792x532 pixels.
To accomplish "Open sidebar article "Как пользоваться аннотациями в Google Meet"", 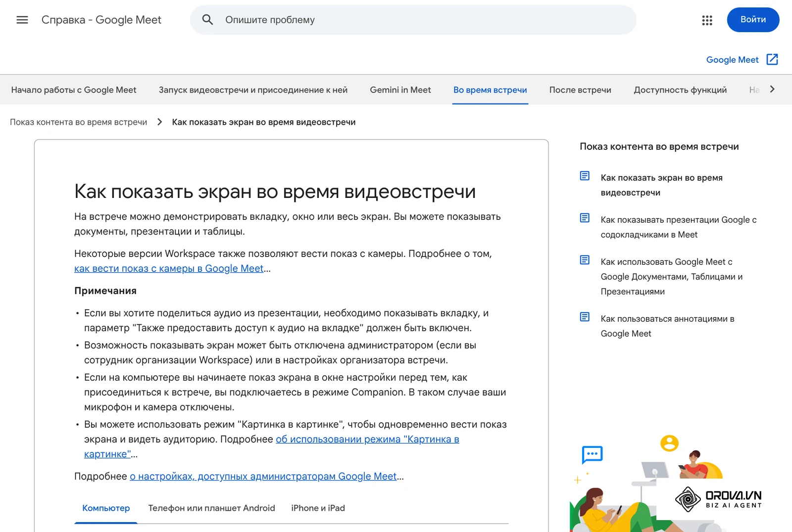I will [x=667, y=326].
